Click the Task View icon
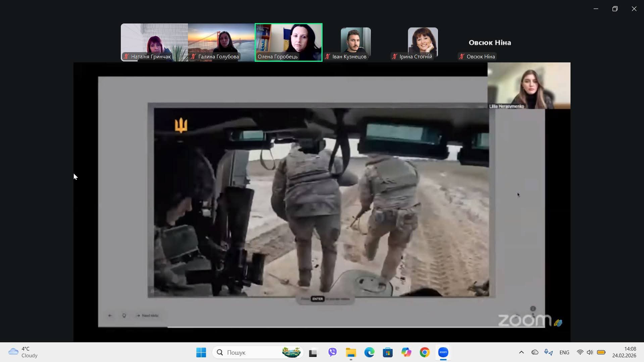644x362 pixels. click(x=313, y=352)
